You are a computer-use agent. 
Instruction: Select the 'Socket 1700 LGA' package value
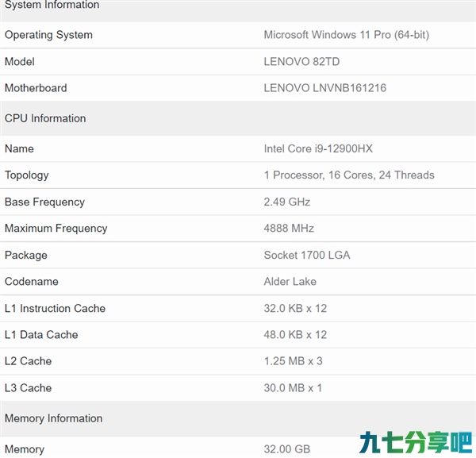coord(307,255)
